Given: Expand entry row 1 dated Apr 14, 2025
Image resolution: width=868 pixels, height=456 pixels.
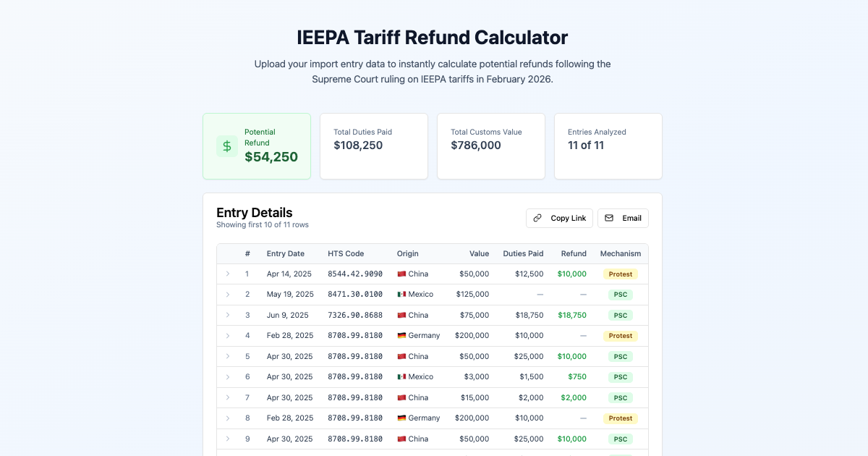Looking at the screenshot, I should click(229, 274).
